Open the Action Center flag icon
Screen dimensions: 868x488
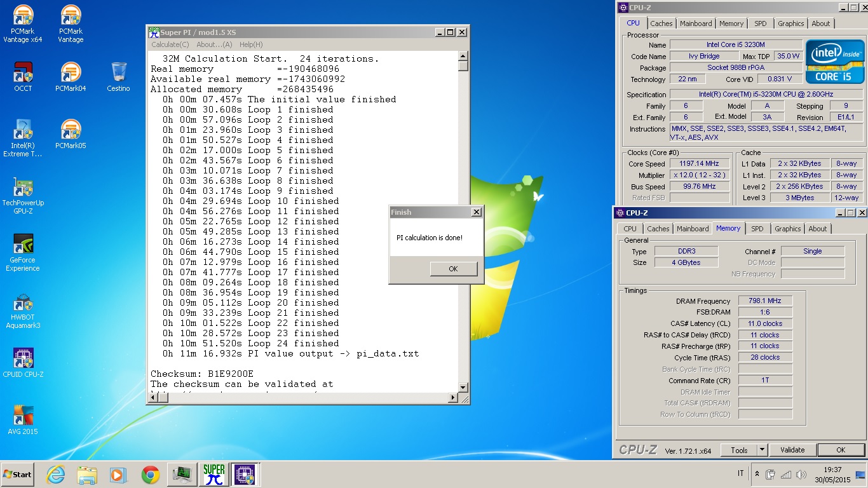tap(771, 474)
